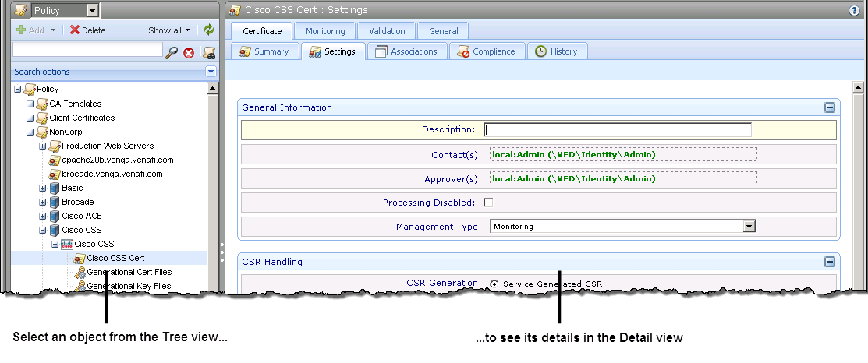This screenshot has width=868, height=363.
Task: Select brocade.venqa.venafi.com tree item
Action: [x=112, y=174]
